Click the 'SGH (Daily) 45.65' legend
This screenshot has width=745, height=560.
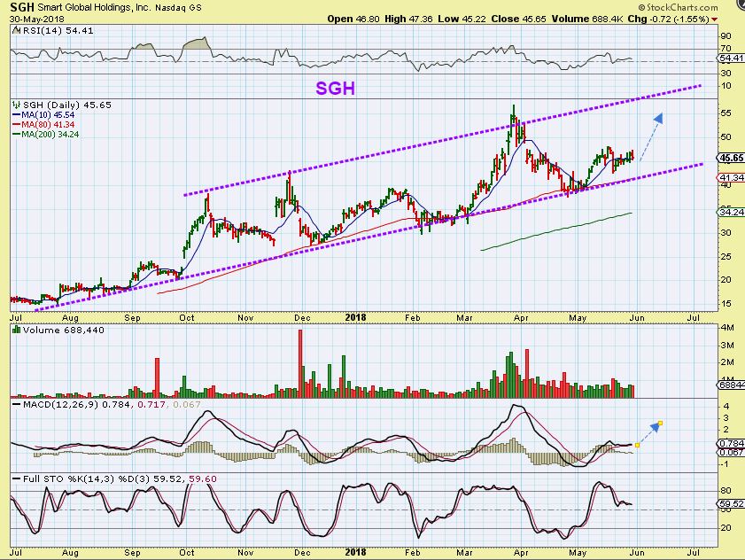coord(67,105)
